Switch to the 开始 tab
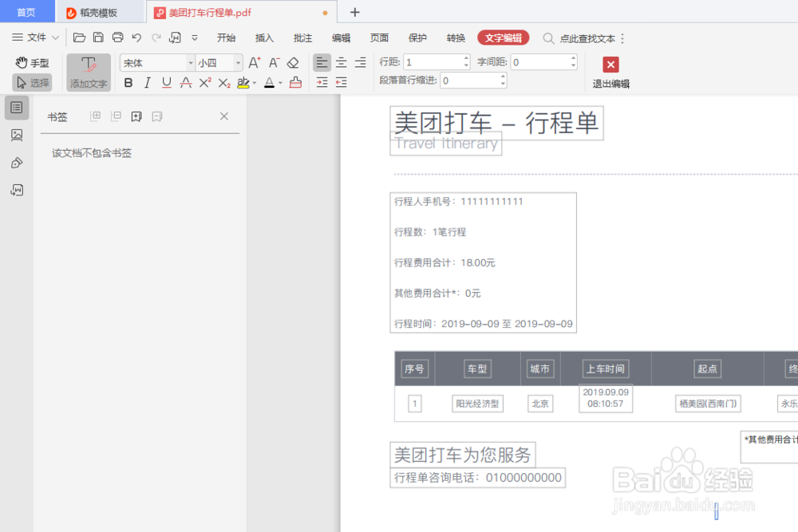The width and height of the screenshot is (798, 532). (226, 37)
